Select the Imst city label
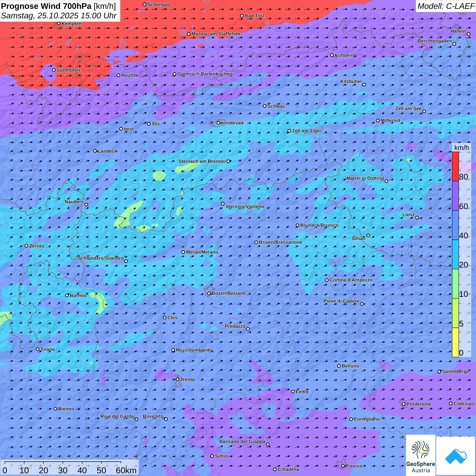This screenshot has width=476, height=476. pyautogui.click(x=129, y=129)
